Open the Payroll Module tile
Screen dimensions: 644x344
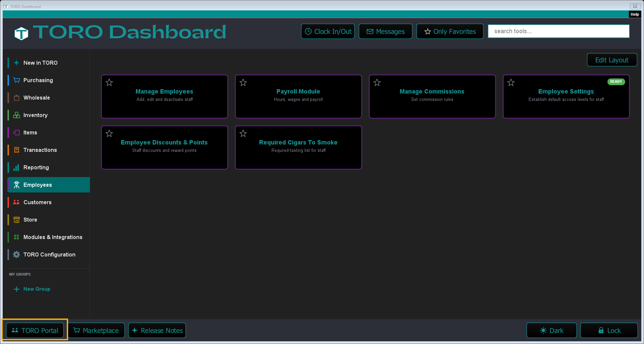click(x=298, y=97)
